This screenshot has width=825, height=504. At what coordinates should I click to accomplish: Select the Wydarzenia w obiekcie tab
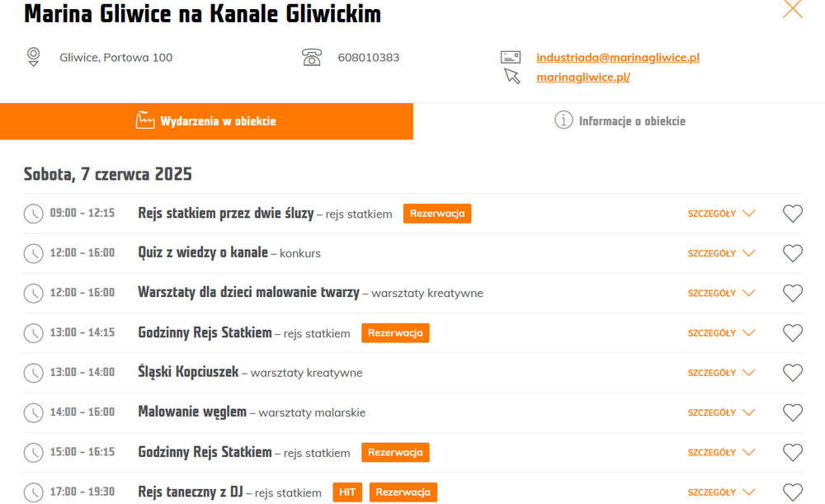click(x=206, y=121)
